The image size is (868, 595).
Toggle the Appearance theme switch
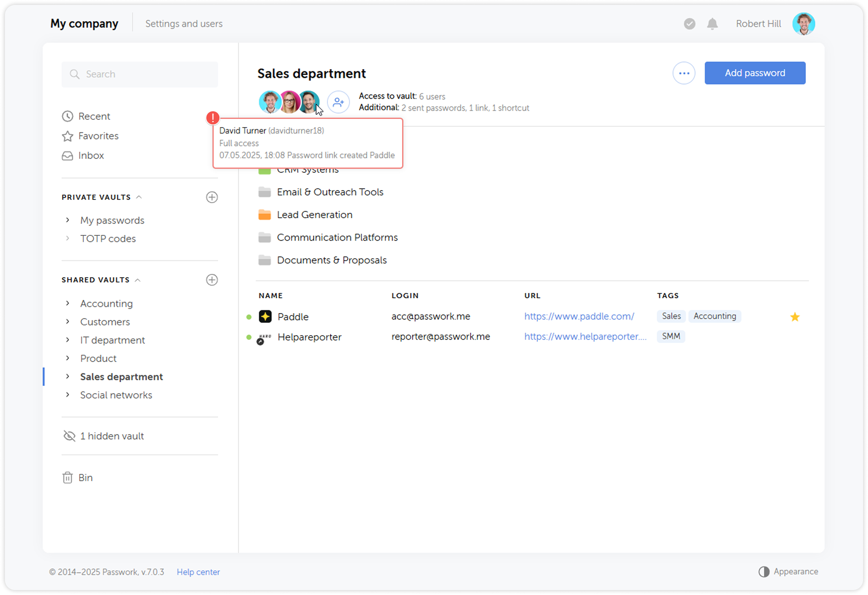(764, 571)
